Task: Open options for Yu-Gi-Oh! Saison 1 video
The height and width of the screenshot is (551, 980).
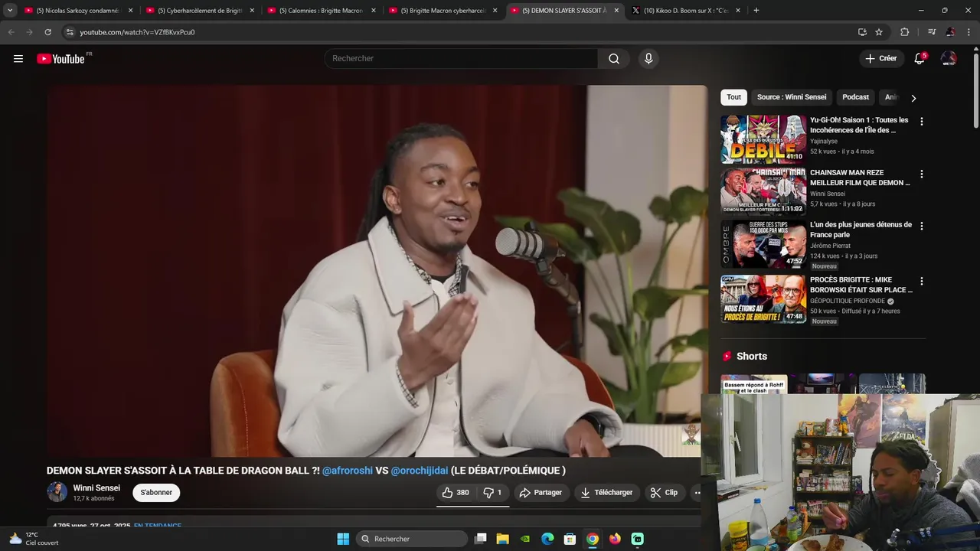Action: pyautogui.click(x=921, y=122)
